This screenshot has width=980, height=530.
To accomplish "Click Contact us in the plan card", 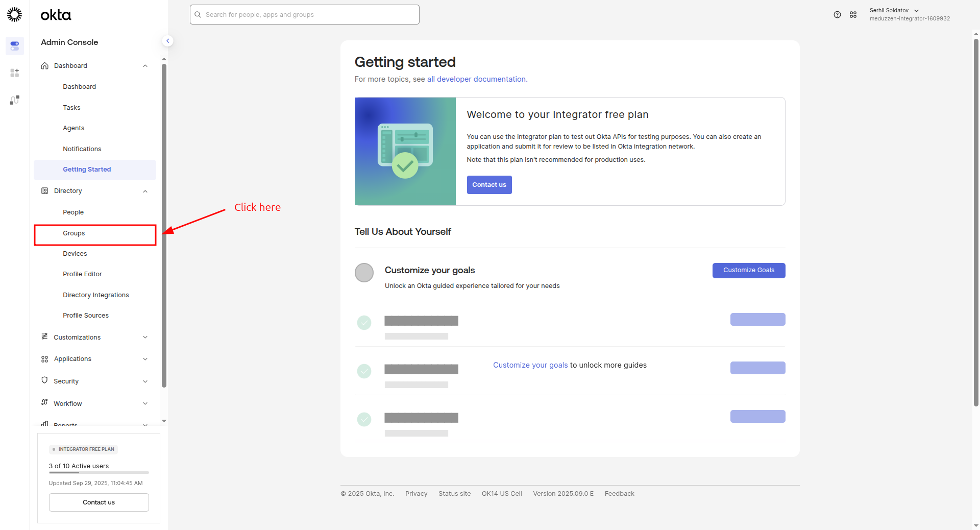I will tap(99, 502).
